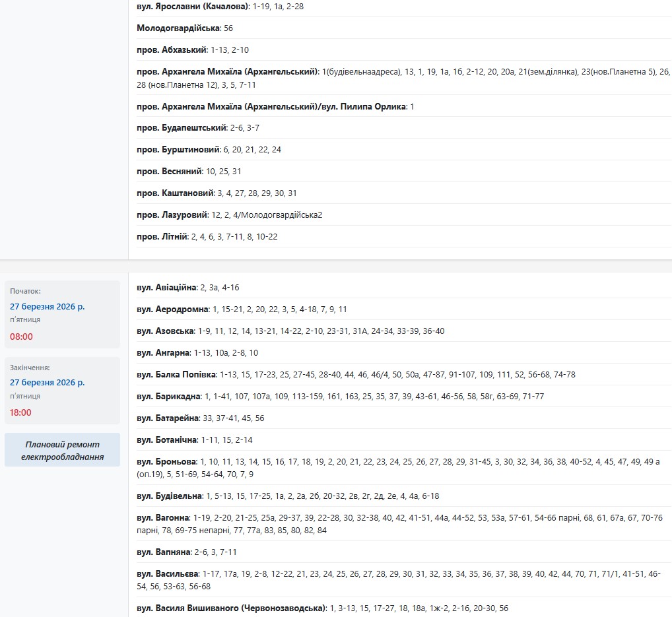Click the 'вул. Броньова' street name
Screen dimensions: 672x617
(x=167, y=462)
